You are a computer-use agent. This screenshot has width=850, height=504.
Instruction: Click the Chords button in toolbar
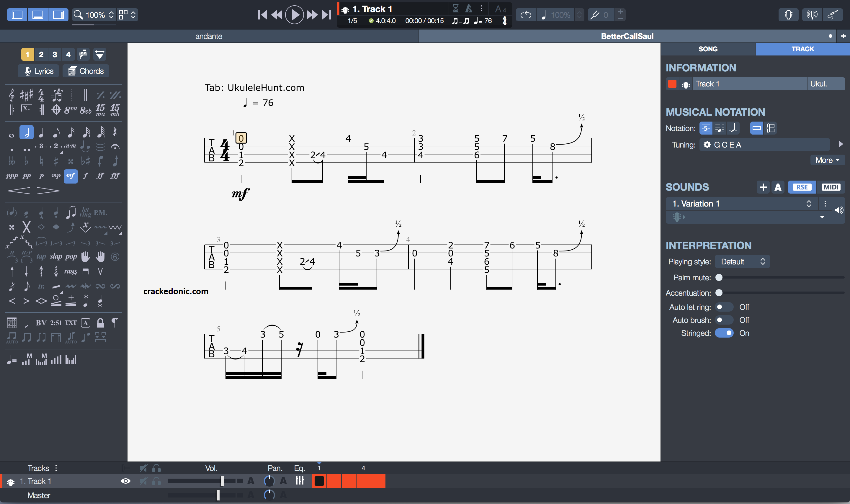pyautogui.click(x=86, y=70)
